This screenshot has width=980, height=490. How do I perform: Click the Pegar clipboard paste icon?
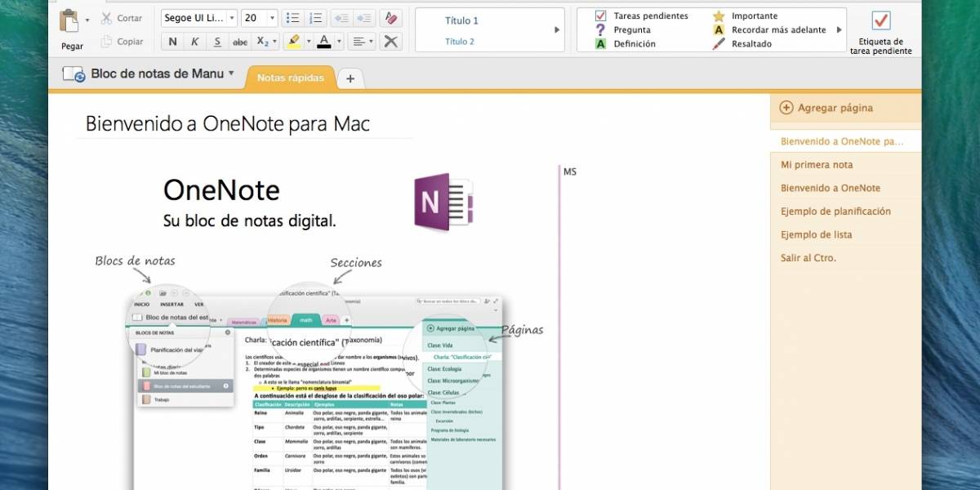click(69, 20)
